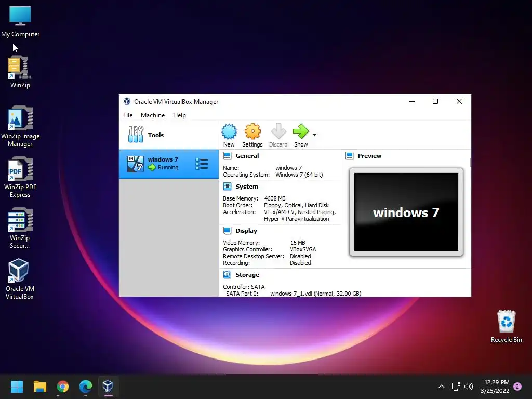This screenshot has width=532, height=399.
Task: Open the Help menu
Action: coord(179,115)
